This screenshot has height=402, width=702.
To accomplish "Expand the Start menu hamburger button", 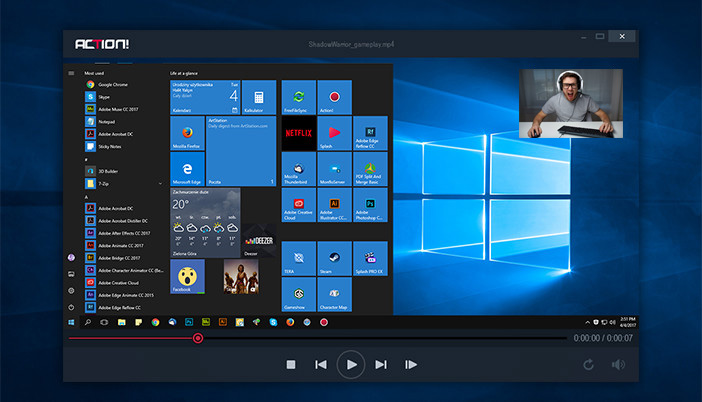I will [x=71, y=73].
